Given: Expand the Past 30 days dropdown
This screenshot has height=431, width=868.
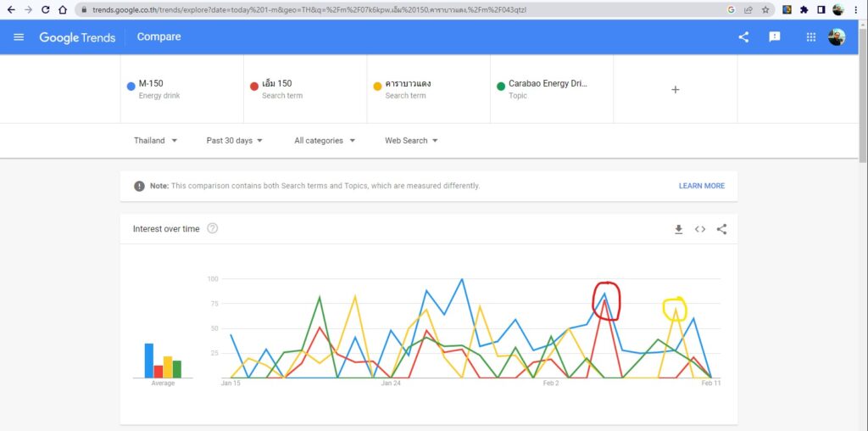Looking at the screenshot, I should (x=234, y=141).
